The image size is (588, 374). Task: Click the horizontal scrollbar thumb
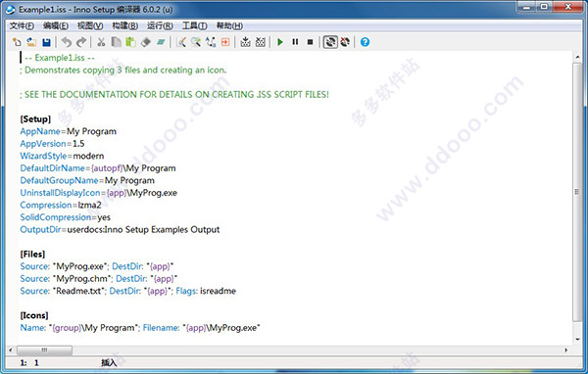pyautogui.click(x=45, y=351)
